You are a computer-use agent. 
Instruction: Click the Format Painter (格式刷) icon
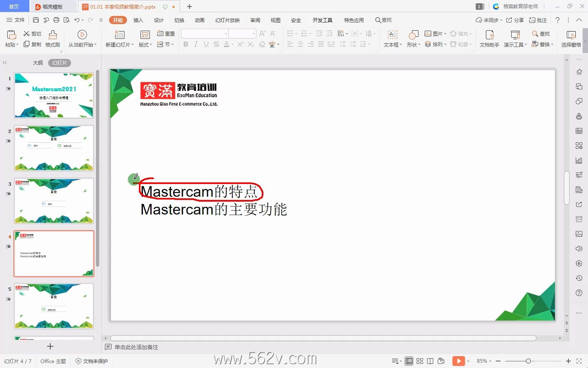[x=53, y=35]
